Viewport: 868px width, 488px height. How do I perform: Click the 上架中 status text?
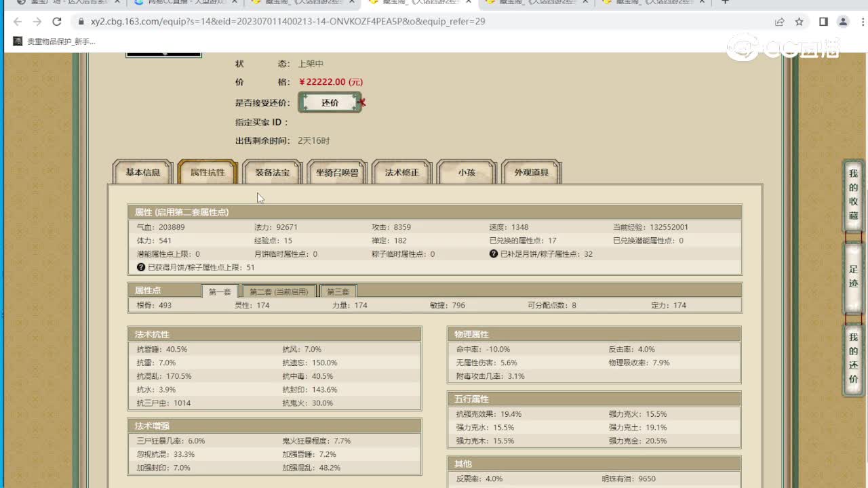311,64
